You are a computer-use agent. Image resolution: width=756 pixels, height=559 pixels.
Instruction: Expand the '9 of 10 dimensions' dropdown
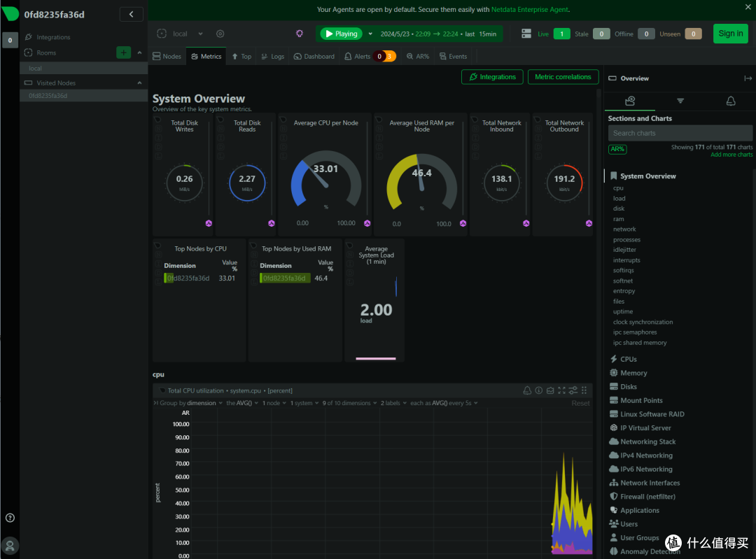coord(347,403)
